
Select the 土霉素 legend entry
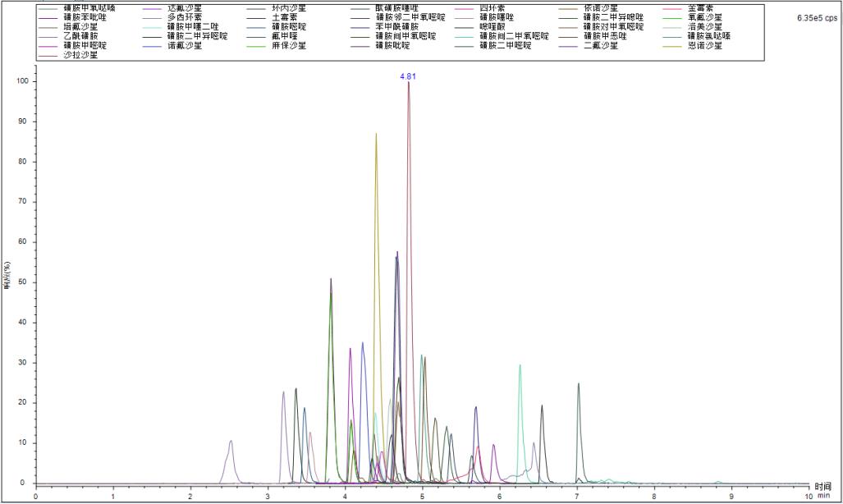point(284,16)
